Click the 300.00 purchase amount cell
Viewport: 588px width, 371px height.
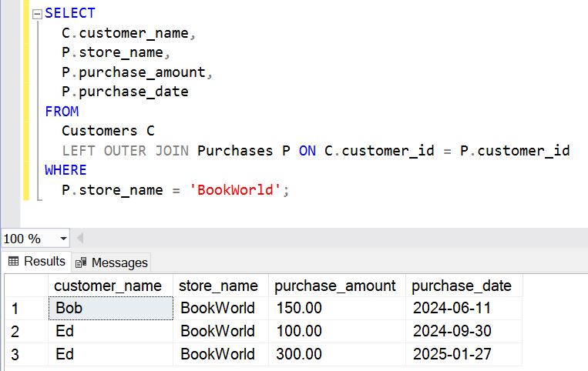point(335,354)
